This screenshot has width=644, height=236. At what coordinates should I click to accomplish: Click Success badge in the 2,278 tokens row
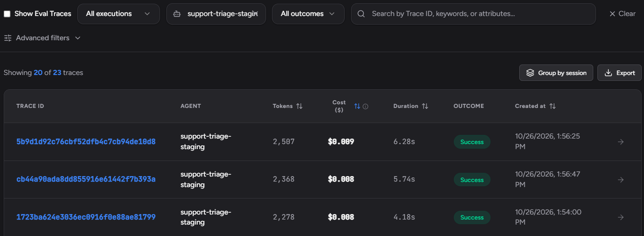472,217
